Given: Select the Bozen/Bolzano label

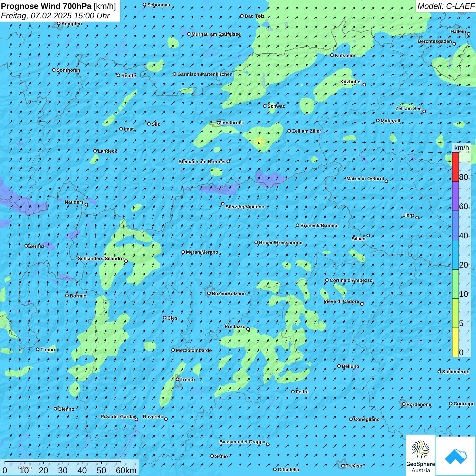Looking at the screenshot, I should click(228, 293).
